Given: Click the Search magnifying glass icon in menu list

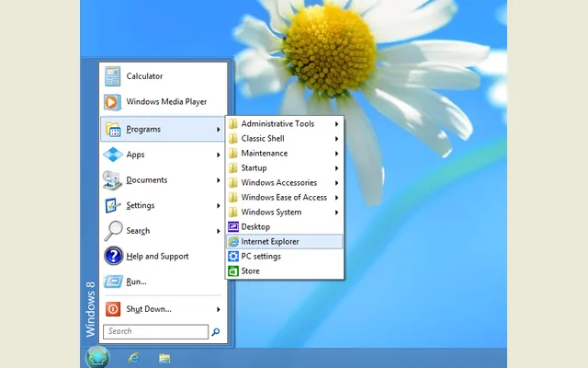Looking at the screenshot, I should pos(113,231).
